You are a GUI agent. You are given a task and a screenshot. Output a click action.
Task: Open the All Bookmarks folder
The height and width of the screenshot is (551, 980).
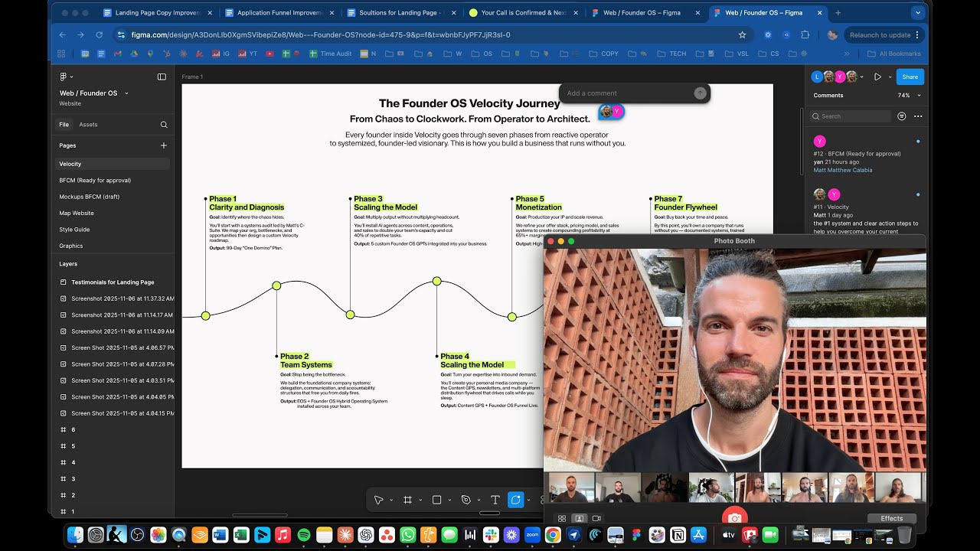(x=893, y=54)
